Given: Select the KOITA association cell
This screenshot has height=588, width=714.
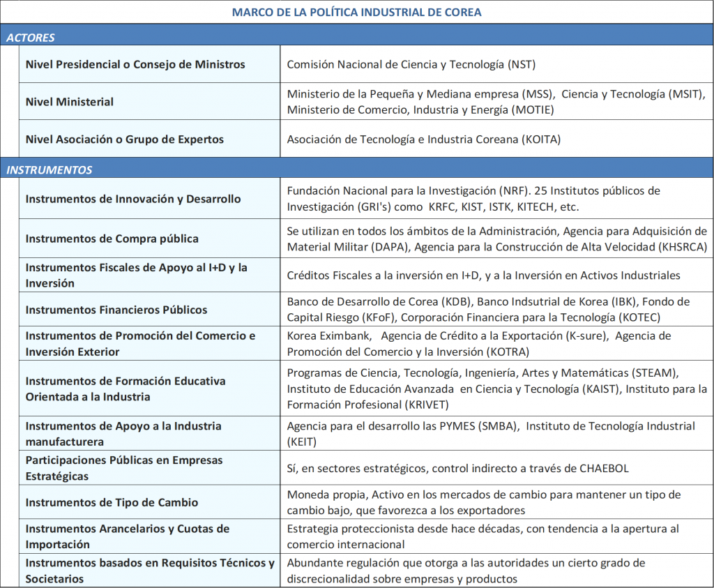Looking at the screenshot, I should point(423,140).
